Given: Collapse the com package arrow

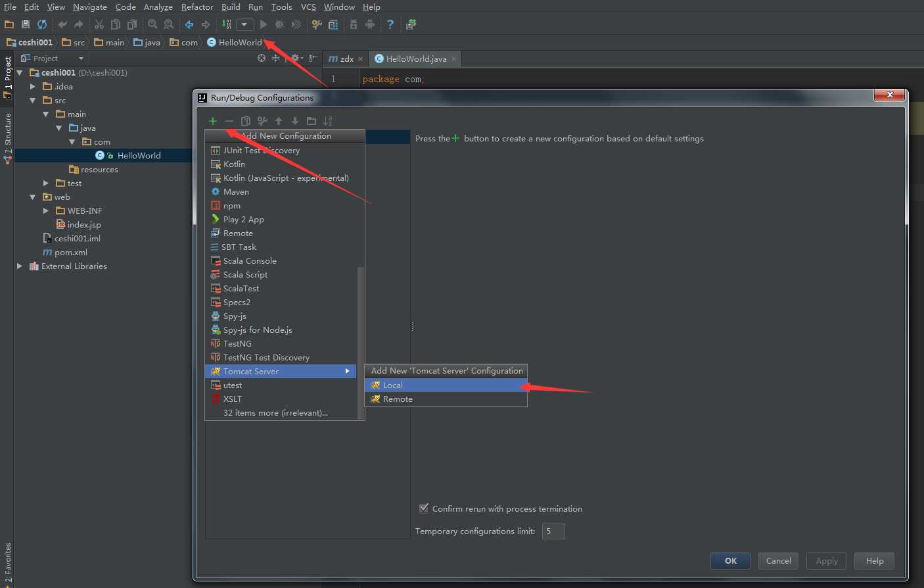Looking at the screenshot, I should coord(72,141).
